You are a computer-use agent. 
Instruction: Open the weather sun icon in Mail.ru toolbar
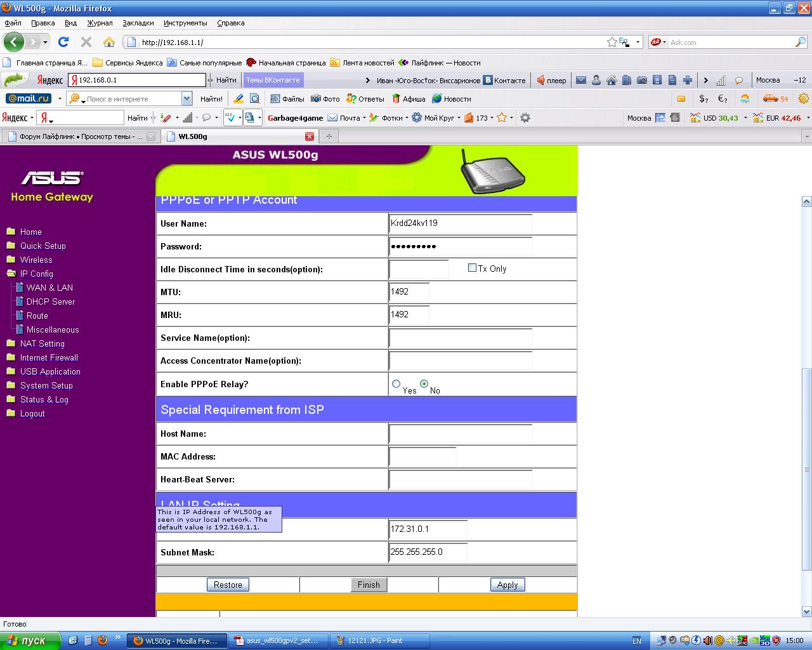pyautogui.click(x=745, y=98)
